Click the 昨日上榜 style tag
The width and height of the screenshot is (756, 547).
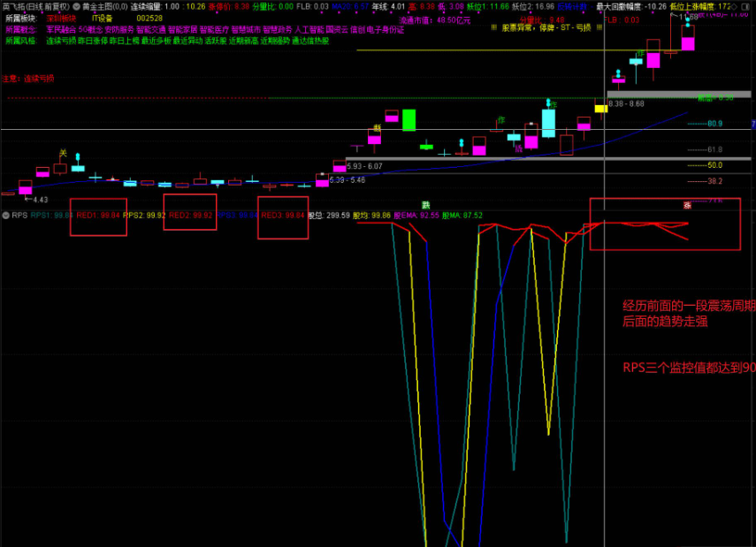(125, 41)
